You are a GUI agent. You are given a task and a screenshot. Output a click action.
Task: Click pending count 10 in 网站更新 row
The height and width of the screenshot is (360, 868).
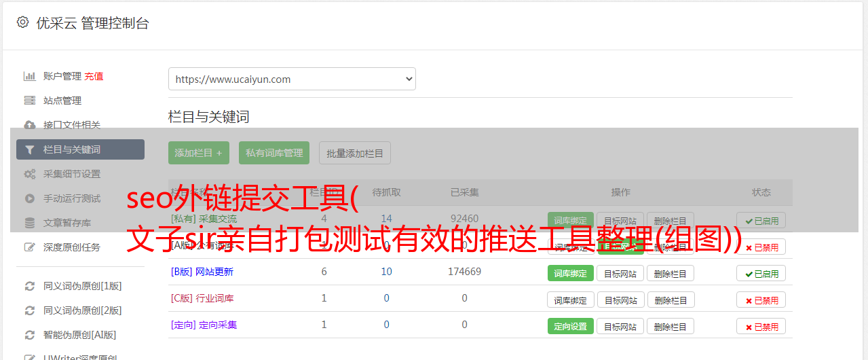(x=387, y=272)
